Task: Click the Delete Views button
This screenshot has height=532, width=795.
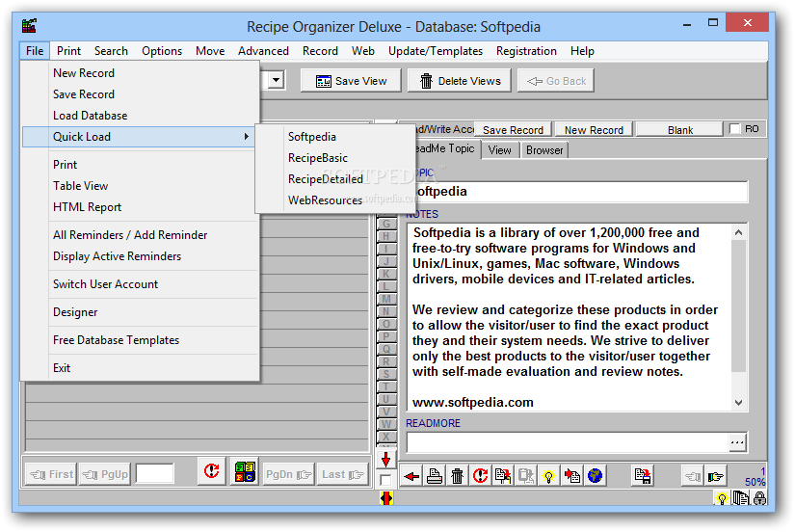Action: coord(461,81)
